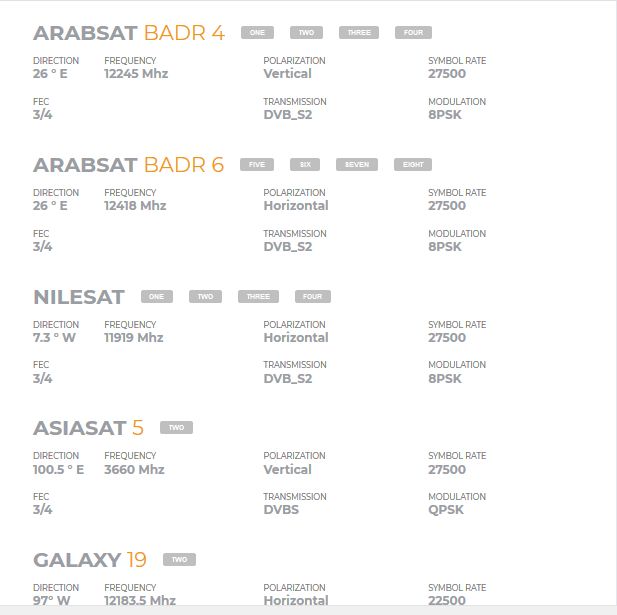Select the SIX badge for Arabsat Badr 6

[x=305, y=165]
